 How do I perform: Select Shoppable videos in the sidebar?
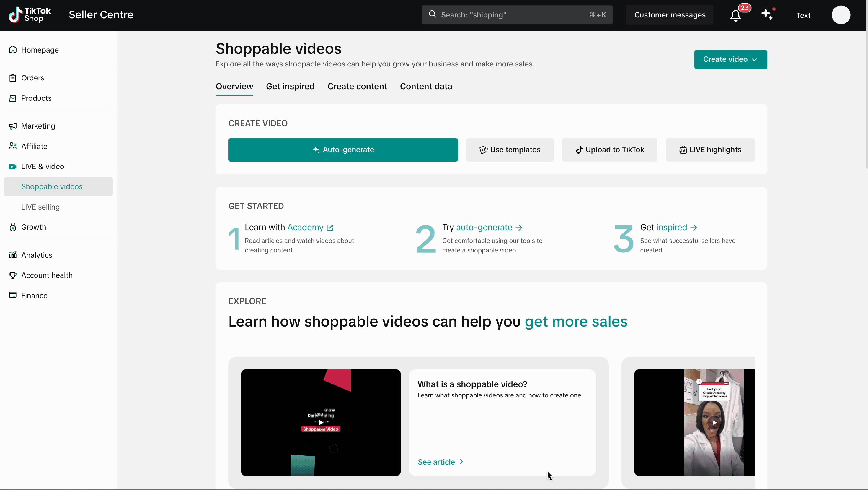[58, 186]
